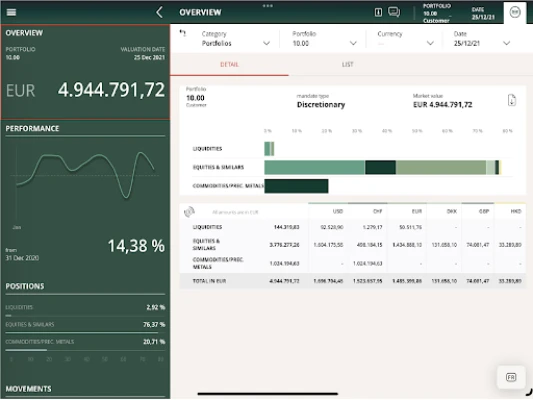Open the Currency dropdown
Screen dimensions: 533x400
pos(406,39)
